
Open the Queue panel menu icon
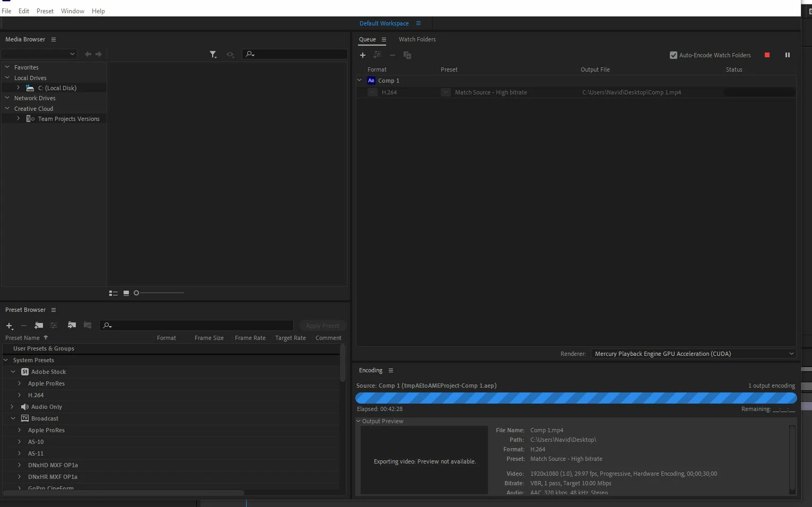click(x=384, y=40)
